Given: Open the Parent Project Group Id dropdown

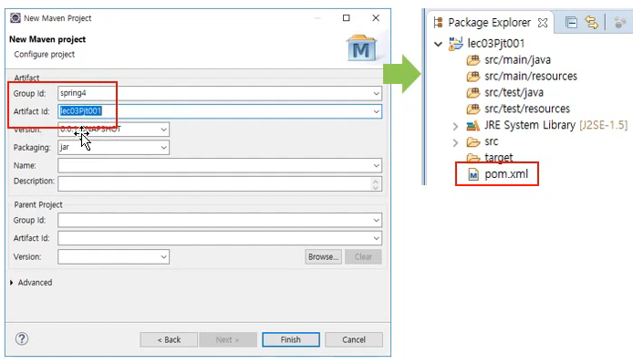Looking at the screenshot, I should [x=377, y=220].
